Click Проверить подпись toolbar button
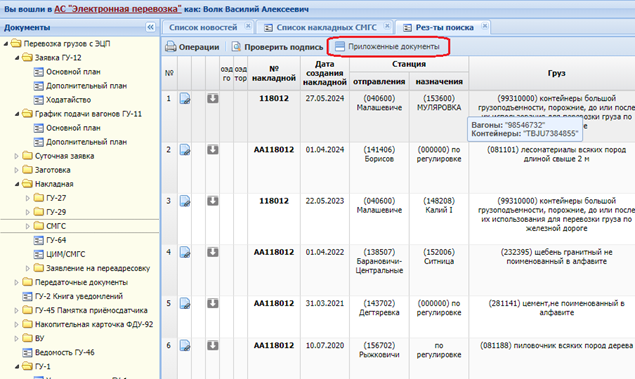The width and height of the screenshot is (635, 379). click(277, 47)
